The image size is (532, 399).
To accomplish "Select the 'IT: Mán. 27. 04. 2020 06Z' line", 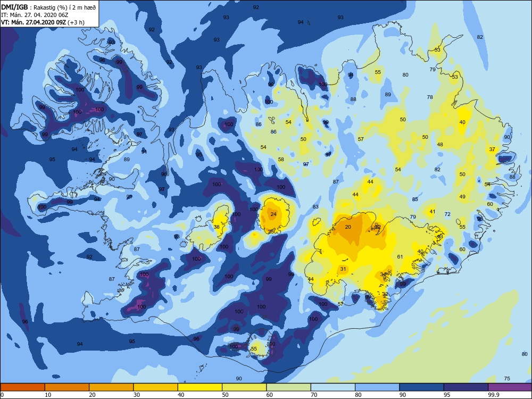I will tap(35, 15).
